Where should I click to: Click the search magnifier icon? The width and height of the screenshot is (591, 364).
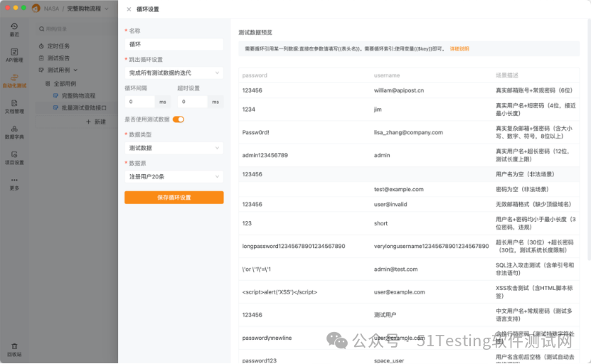point(41,29)
